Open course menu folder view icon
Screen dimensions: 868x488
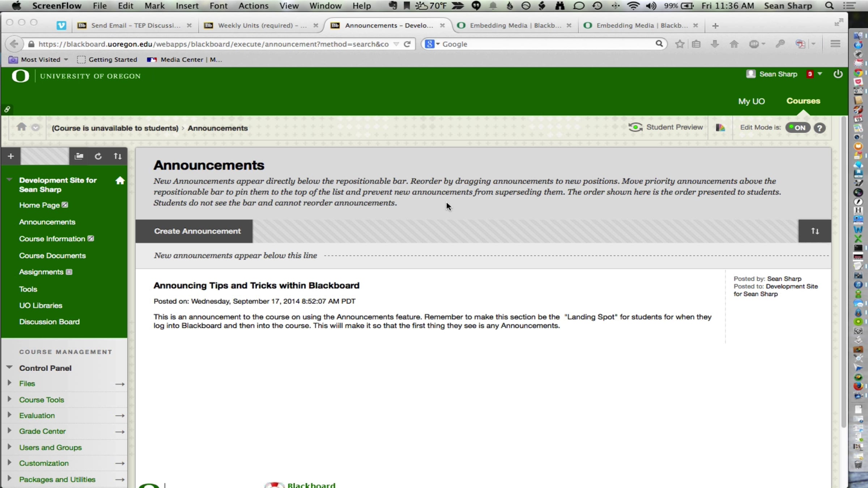tap(79, 156)
